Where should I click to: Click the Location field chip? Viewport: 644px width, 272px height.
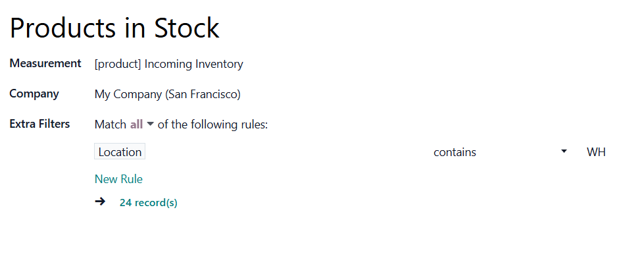coord(120,152)
